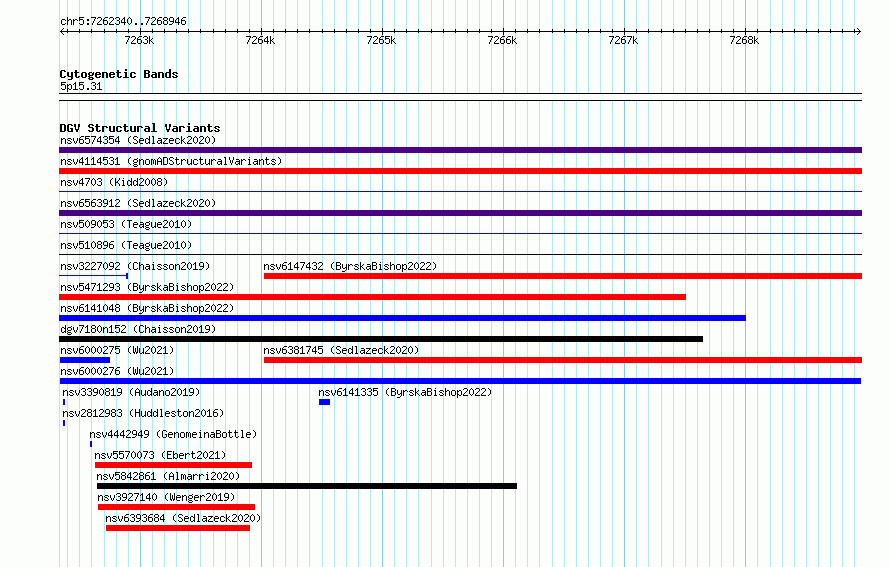
Task: Open nsv3927140 (Wenger2019) label
Action: coord(166,497)
